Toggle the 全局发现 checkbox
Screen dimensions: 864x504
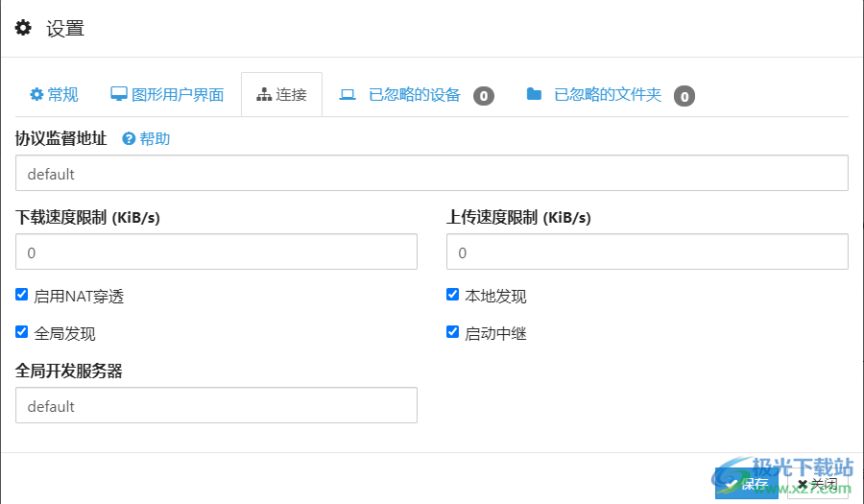(21, 332)
